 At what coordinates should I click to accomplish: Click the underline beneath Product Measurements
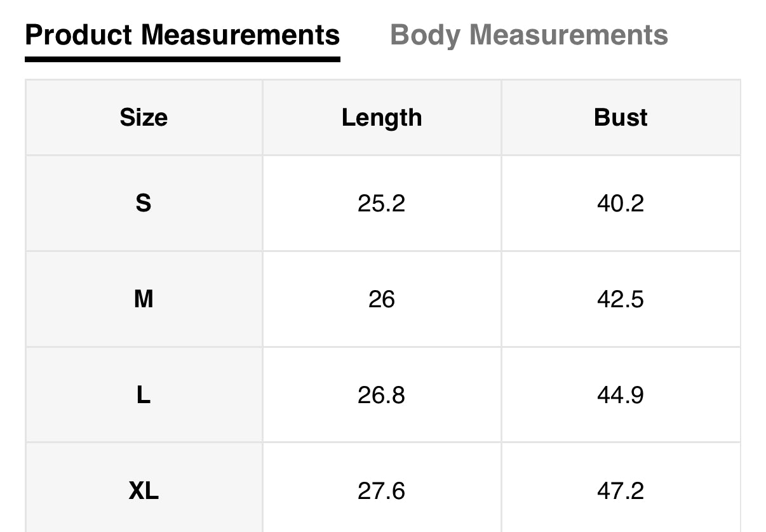click(182, 59)
